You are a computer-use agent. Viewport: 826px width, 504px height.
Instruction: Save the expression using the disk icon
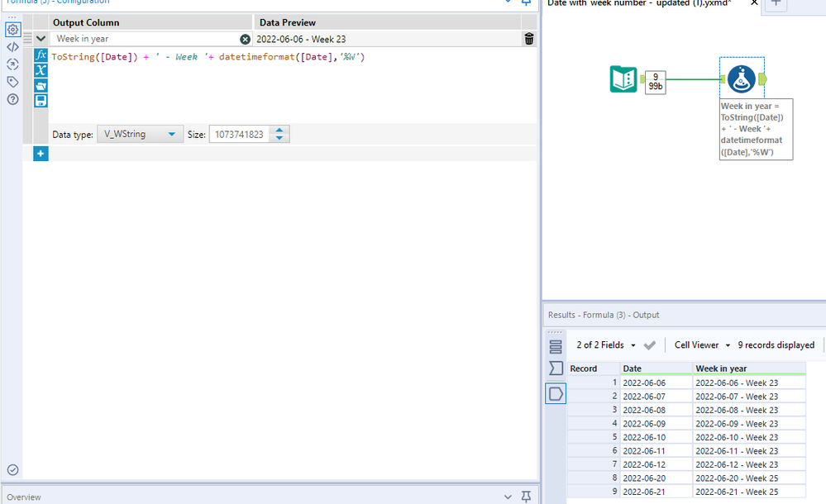41,100
